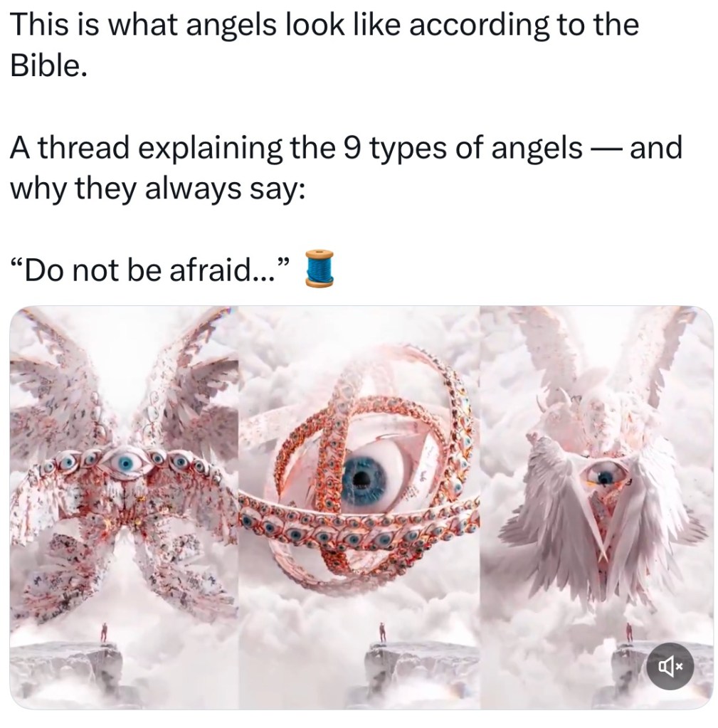Click the tiny figure on the right cliff
Viewport: 718px width, 728px height.
[x=630, y=633]
